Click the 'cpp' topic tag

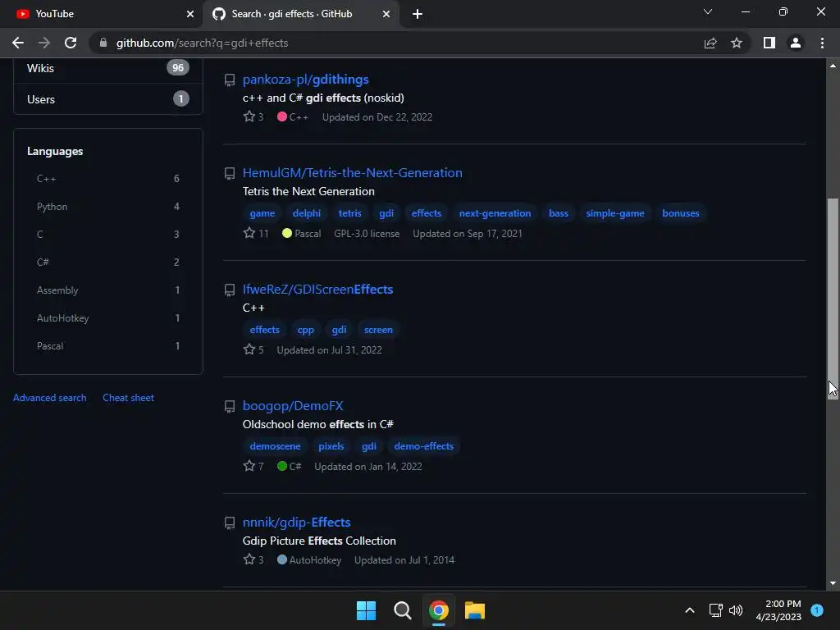[x=305, y=330]
